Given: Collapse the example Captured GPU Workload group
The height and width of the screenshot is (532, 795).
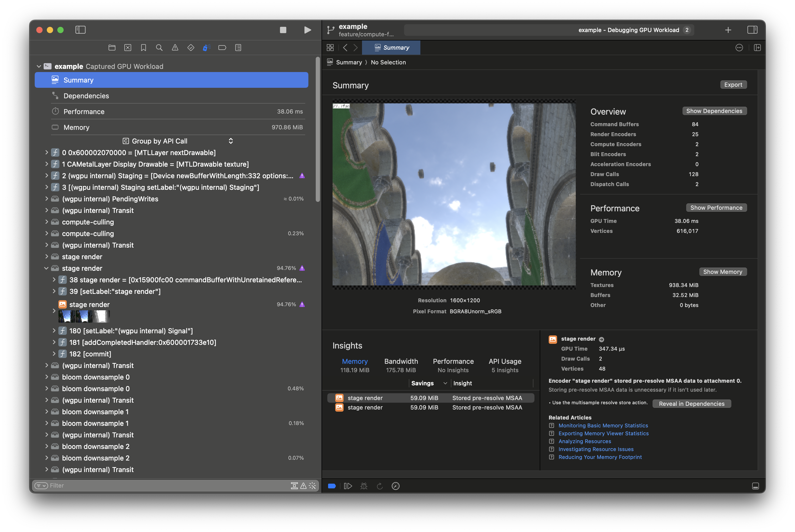Looking at the screenshot, I should (39, 66).
